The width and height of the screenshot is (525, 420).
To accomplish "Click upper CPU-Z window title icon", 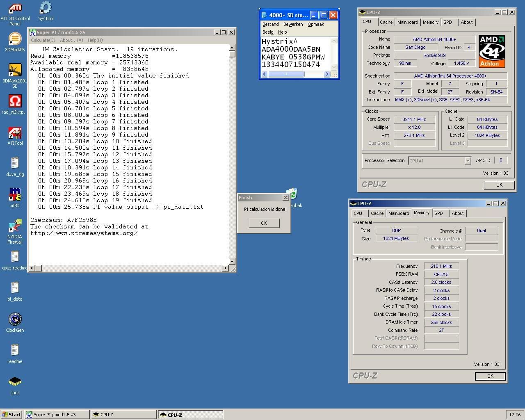I will (363, 12).
